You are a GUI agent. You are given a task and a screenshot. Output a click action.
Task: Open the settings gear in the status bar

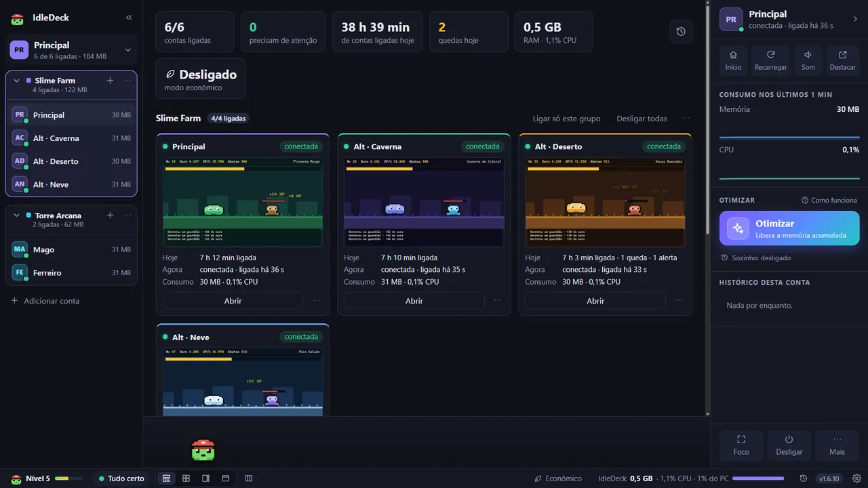[856, 479]
